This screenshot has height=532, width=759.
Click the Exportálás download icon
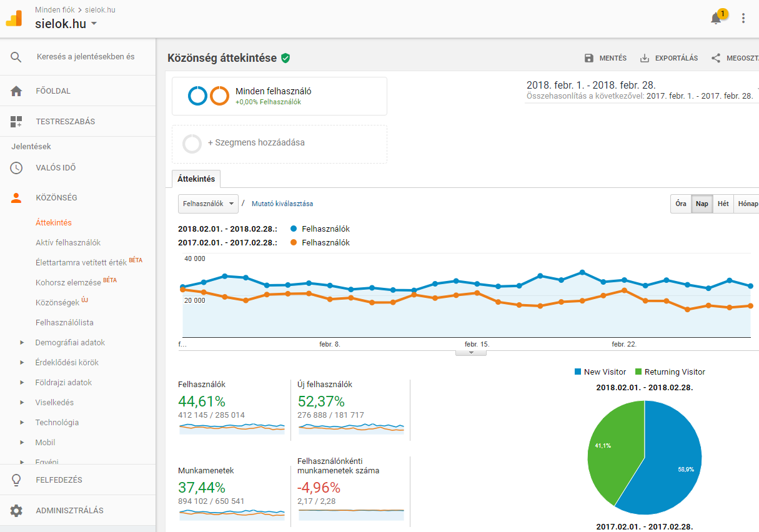pyautogui.click(x=643, y=57)
